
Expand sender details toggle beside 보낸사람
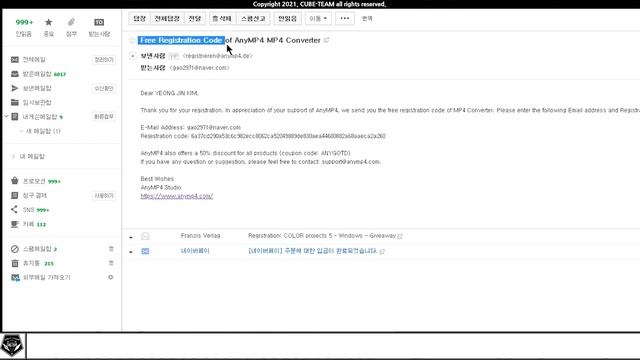point(132,56)
